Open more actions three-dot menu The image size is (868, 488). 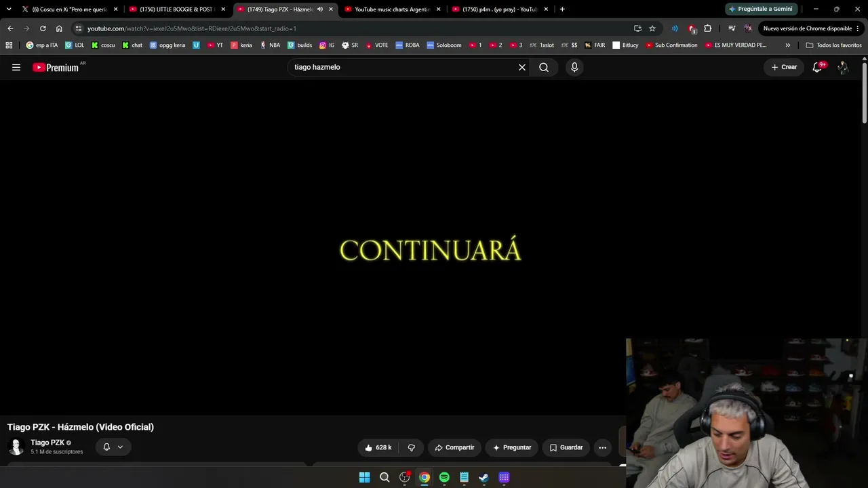pos(602,447)
